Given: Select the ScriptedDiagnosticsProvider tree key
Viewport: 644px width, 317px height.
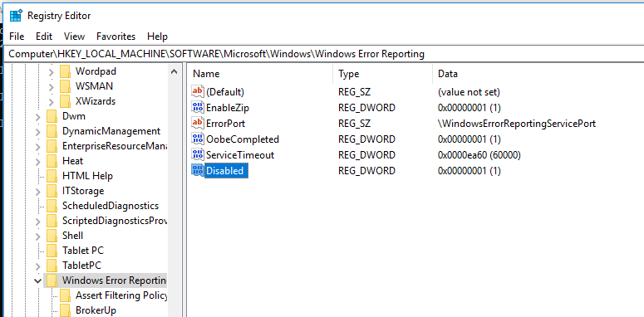Looking at the screenshot, I should [x=114, y=221].
